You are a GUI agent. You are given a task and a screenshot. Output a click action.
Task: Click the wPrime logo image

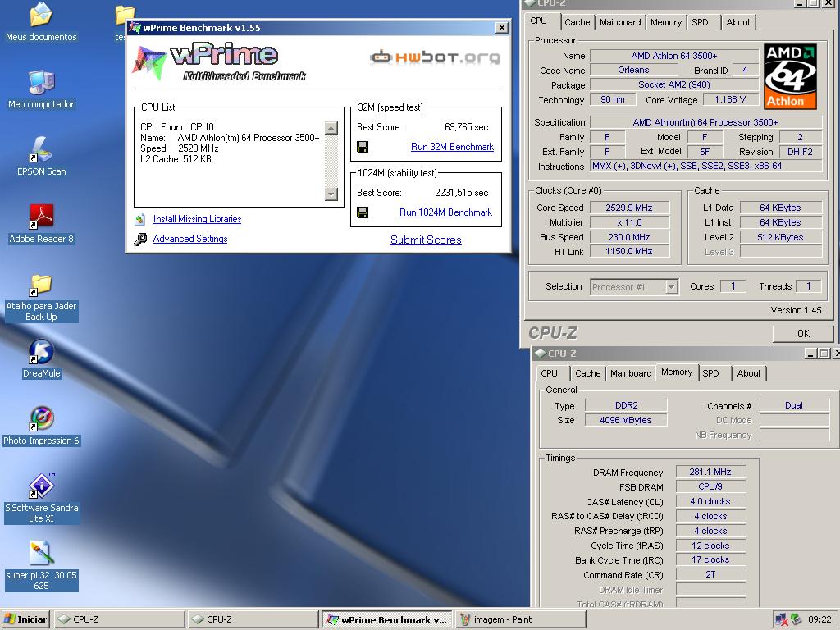(220, 62)
